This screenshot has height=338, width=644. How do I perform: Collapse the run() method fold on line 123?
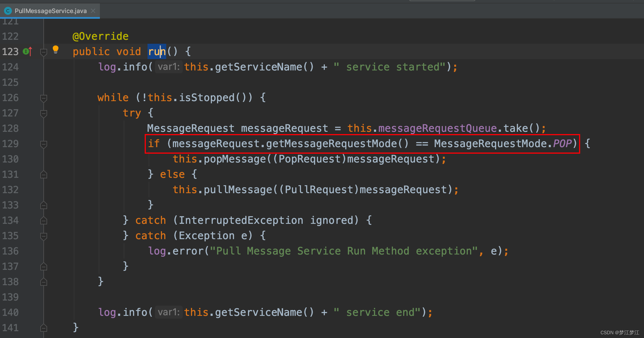click(x=44, y=52)
